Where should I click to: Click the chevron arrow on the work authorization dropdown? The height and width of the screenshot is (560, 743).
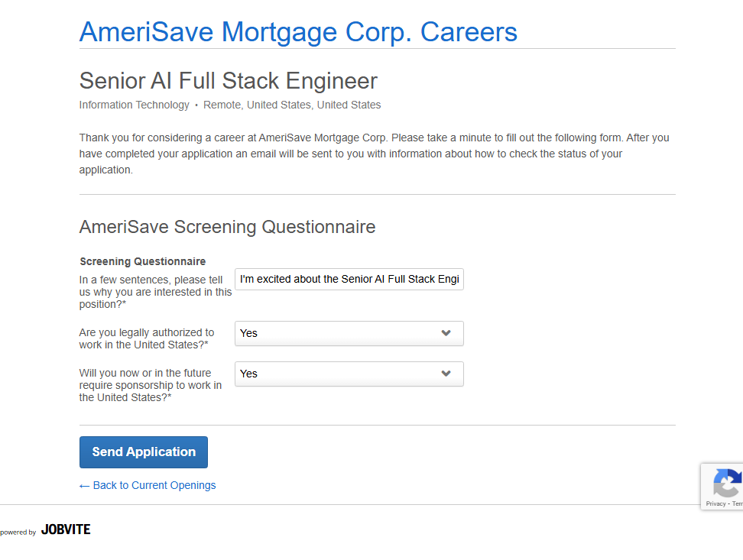[446, 333]
